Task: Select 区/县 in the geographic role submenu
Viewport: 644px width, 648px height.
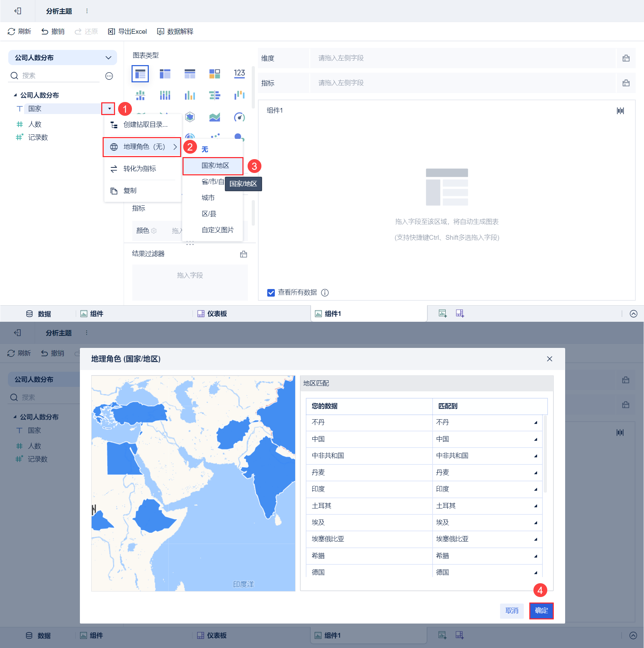Action: pos(212,214)
